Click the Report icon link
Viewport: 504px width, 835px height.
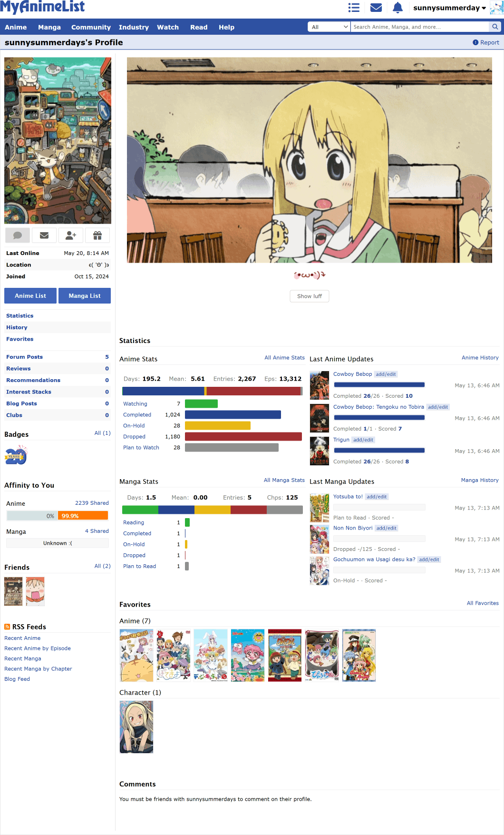click(x=486, y=42)
